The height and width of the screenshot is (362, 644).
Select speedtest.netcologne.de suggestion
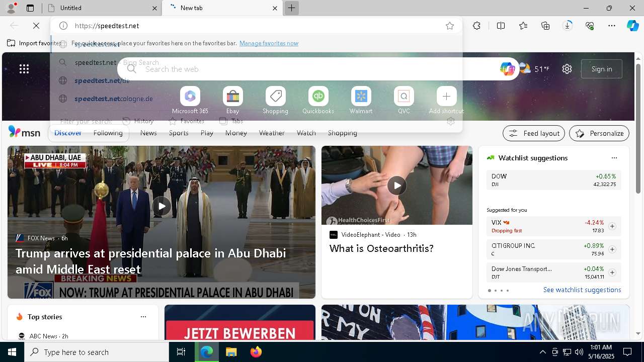click(256, 99)
